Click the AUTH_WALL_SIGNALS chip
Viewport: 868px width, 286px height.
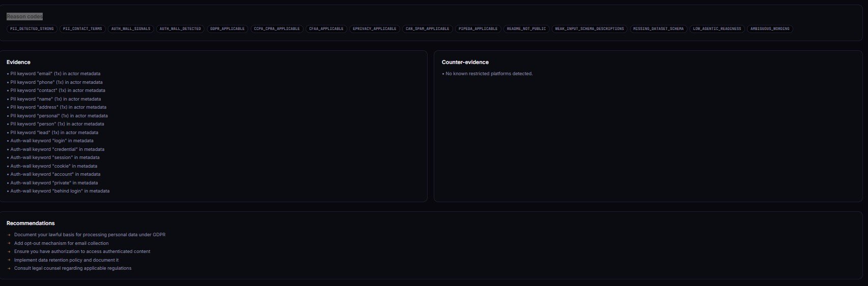pos(131,29)
